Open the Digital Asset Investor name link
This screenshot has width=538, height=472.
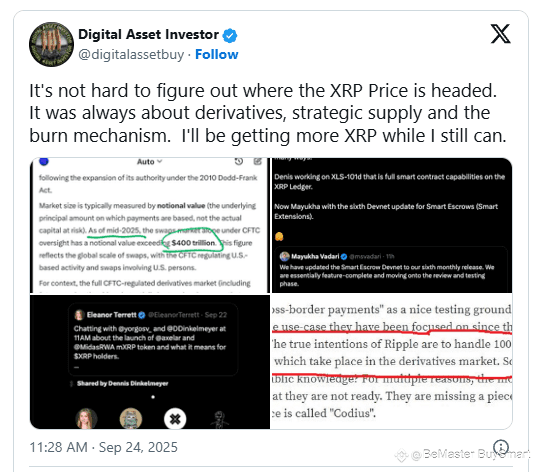pyautogui.click(x=148, y=34)
